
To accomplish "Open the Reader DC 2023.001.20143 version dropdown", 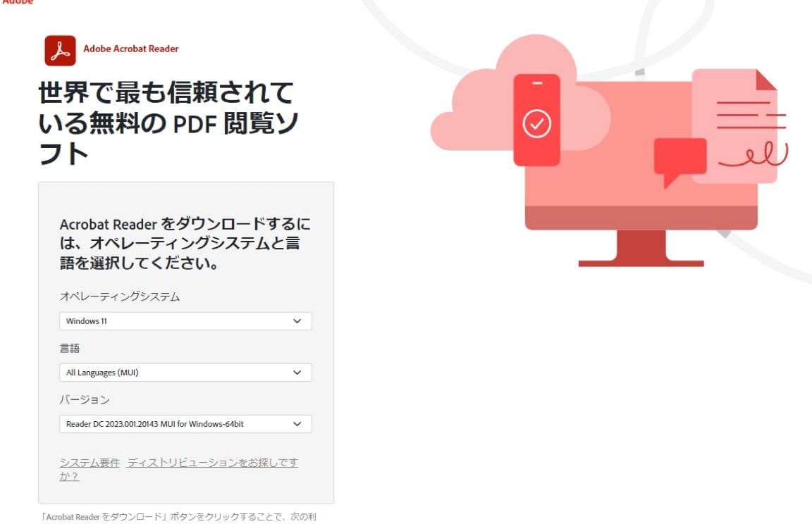I will click(x=176, y=424).
